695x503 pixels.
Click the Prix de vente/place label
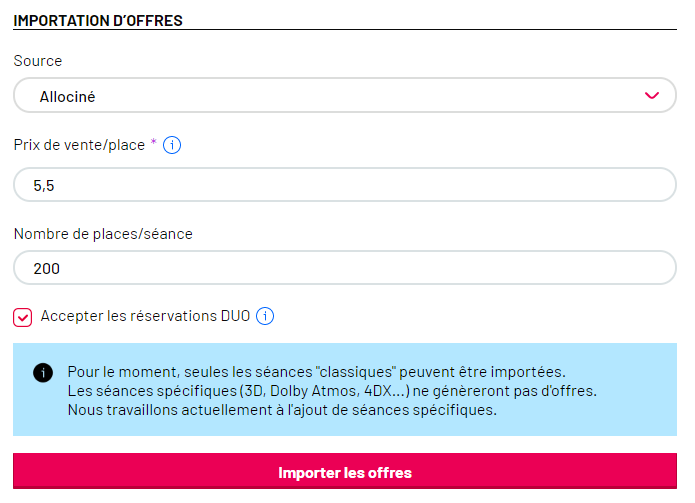pyautogui.click(x=79, y=145)
